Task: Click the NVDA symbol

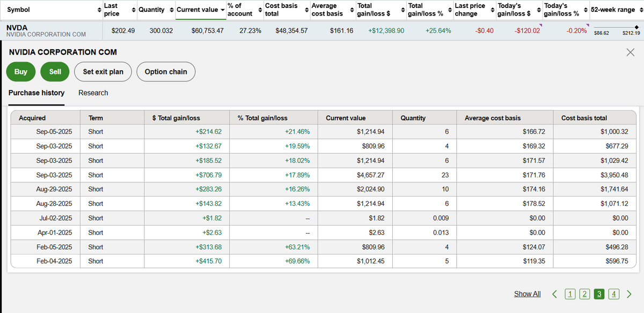Action: 17,27
